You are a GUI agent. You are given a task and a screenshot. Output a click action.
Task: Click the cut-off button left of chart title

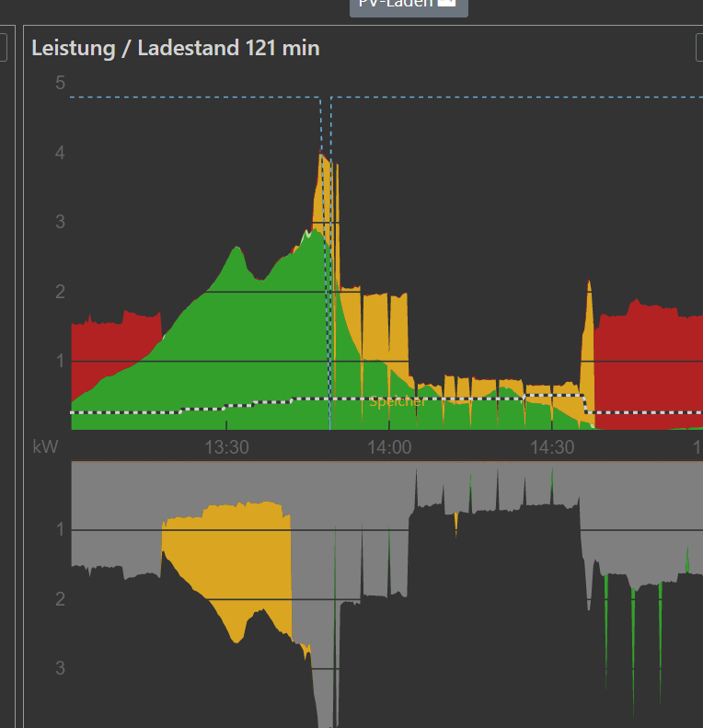point(4,48)
